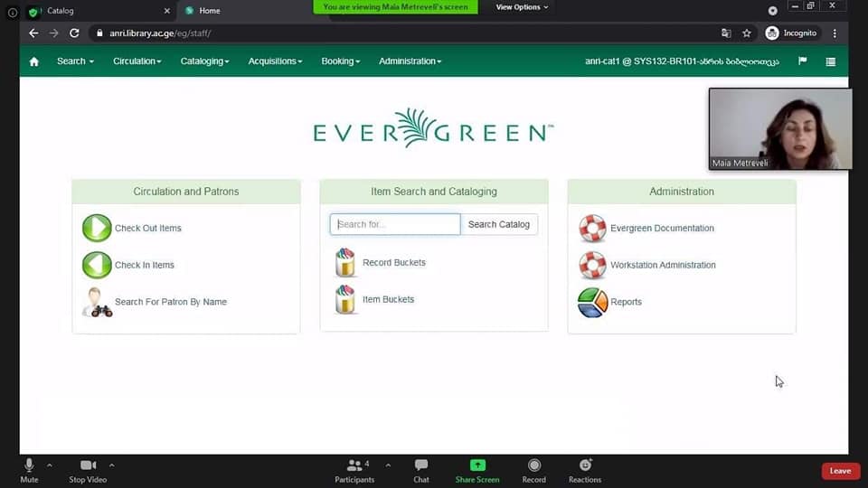Open the Zoom View Options dropdown
Image resolution: width=868 pixels, height=488 pixels.
(522, 7)
